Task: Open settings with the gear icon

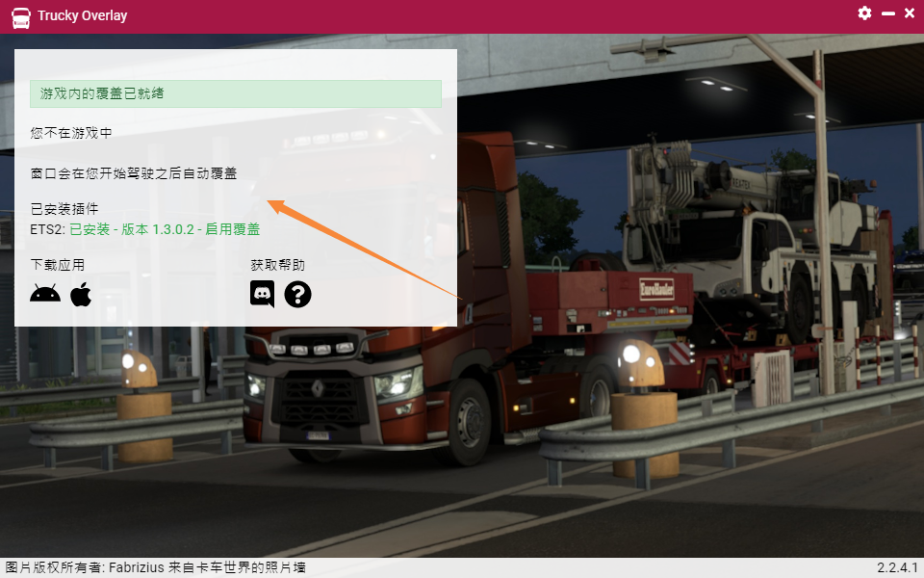Action: pos(864,13)
